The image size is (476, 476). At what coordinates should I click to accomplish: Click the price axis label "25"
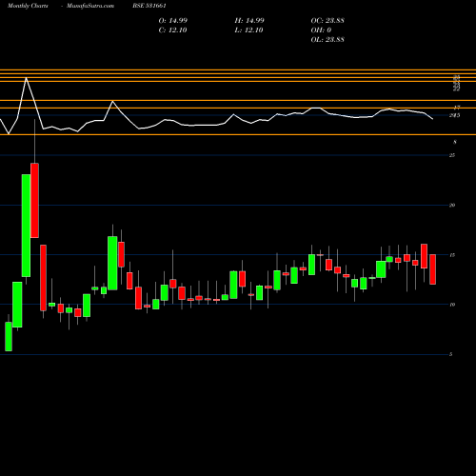[x=452, y=155]
